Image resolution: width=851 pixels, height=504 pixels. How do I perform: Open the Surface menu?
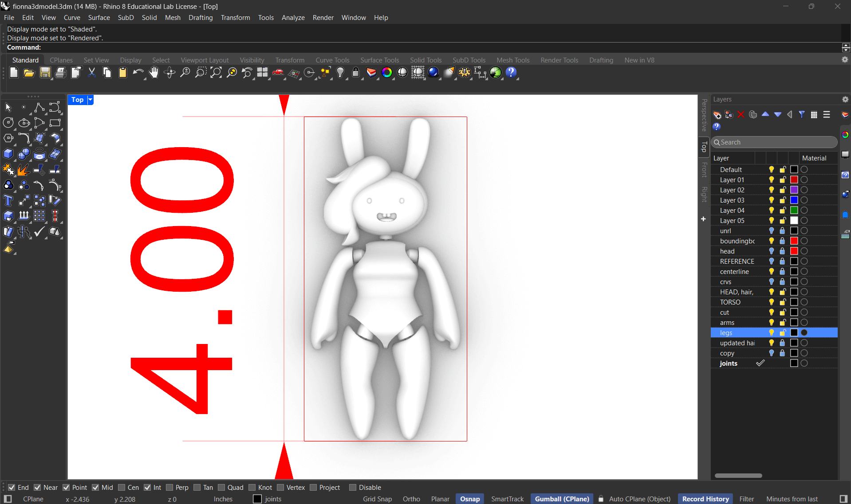[98, 18]
